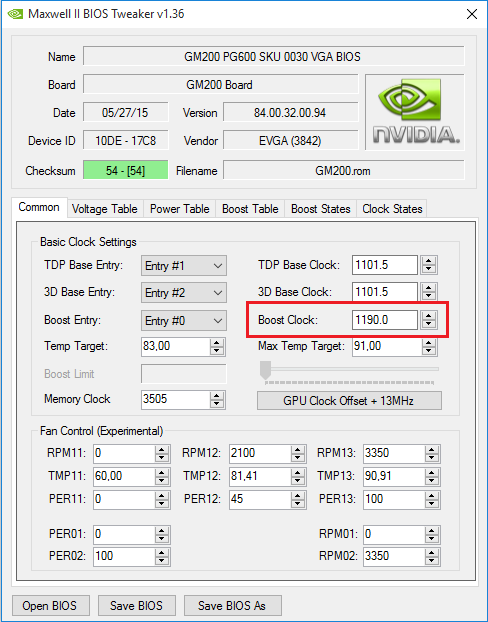Screen dimensions: 488x622
Task: Switch to the Power Table tab
Action: (x=179, y=209)
